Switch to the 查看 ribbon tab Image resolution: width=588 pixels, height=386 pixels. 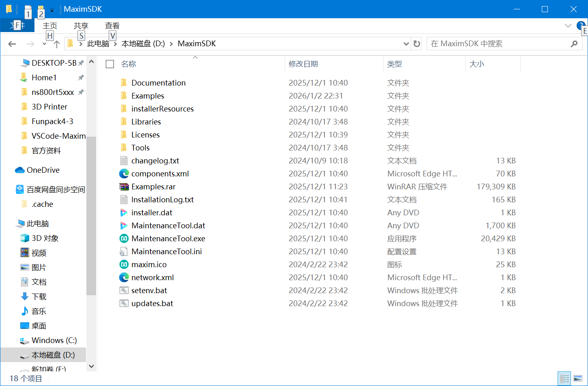tap(112, 25)
